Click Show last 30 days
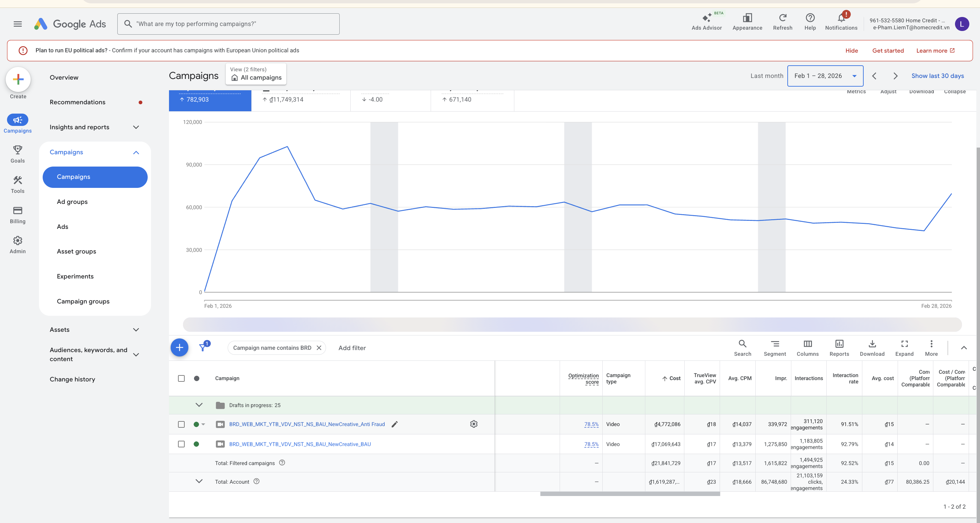 937,76
